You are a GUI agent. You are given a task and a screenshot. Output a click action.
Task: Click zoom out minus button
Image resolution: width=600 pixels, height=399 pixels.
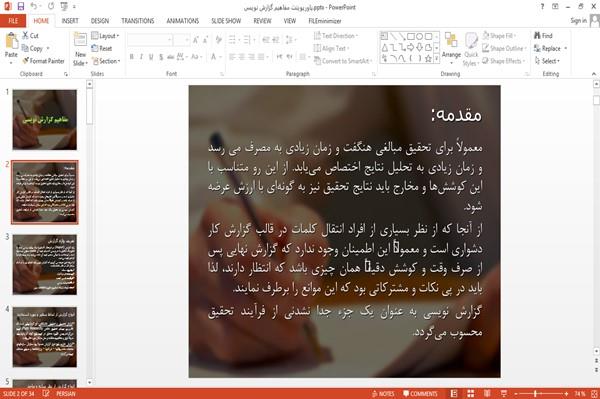click(516, 394)
